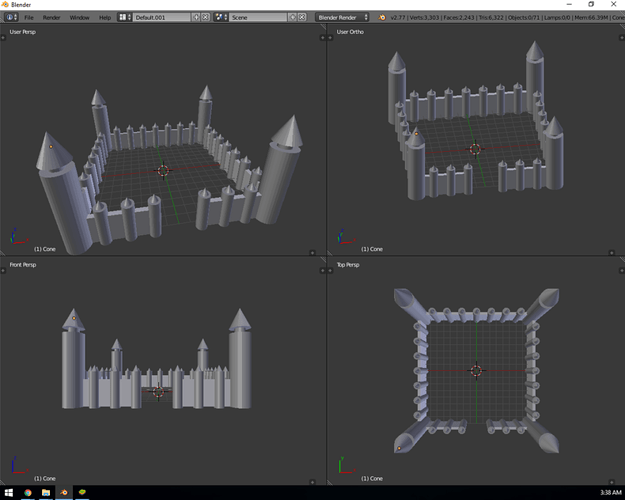
Task: Open the Window menu
Action: (x=79, y=17)
